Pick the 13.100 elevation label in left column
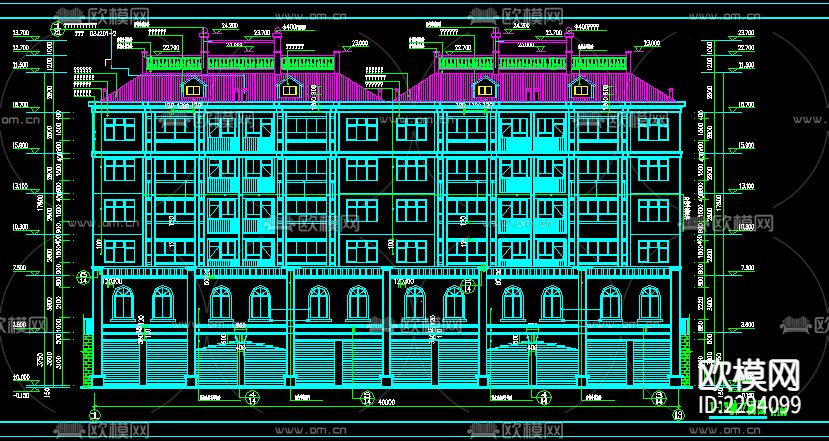This screenshot has width=829, height=441. point(21,186)
